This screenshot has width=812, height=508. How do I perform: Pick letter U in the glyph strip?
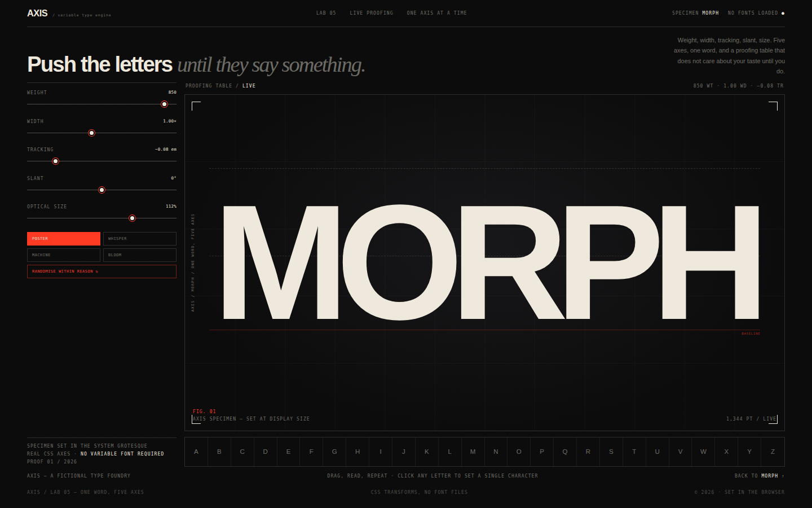[657, 452]
